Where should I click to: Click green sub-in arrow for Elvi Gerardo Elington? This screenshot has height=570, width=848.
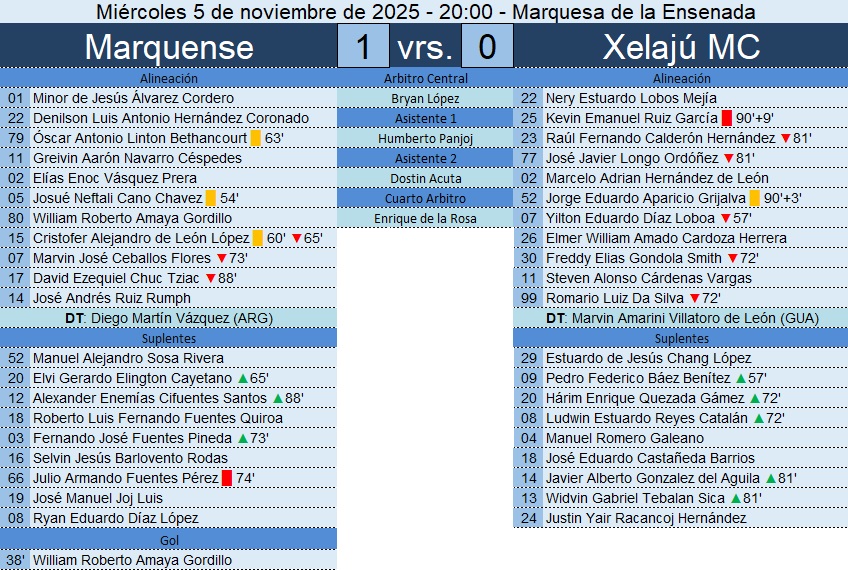[x=243, y=378]
